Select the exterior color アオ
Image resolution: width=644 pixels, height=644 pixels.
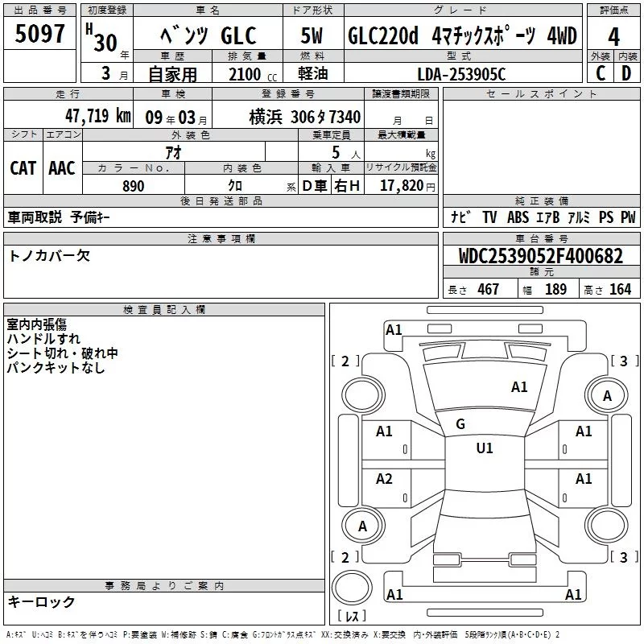173,152
